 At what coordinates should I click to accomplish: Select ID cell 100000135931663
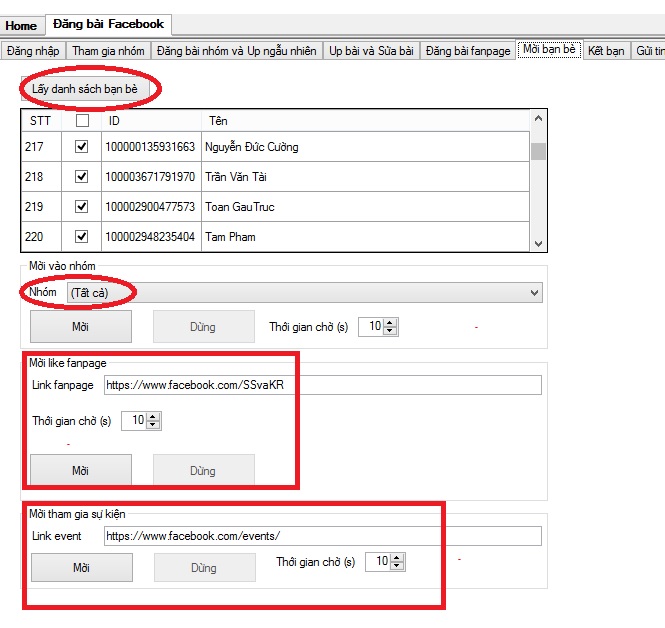(151, 147)
